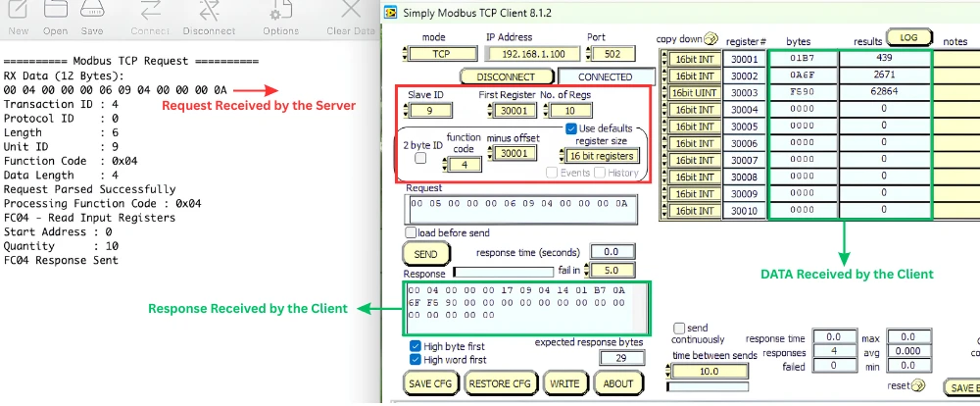Click the DISCONNECT button
980x406 pixels.
[x=507, y=76]
